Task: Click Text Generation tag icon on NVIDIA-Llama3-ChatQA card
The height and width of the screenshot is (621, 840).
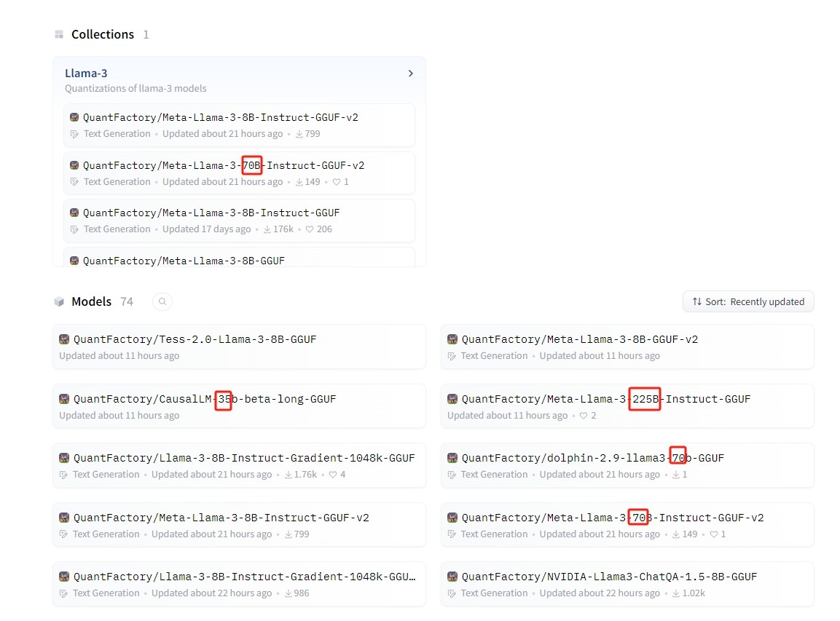Action: point(452,593)
